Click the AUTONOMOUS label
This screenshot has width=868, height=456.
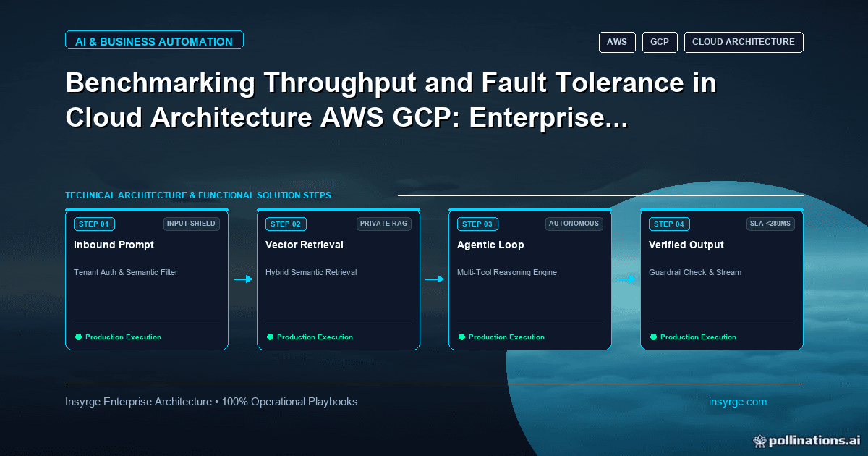[x=574, y=224]
